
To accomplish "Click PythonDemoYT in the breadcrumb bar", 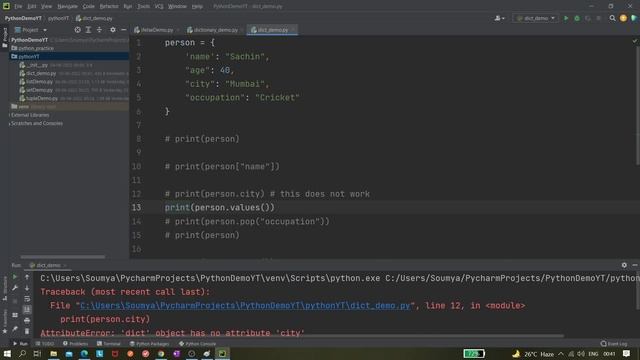I will (x=23, y=18).
